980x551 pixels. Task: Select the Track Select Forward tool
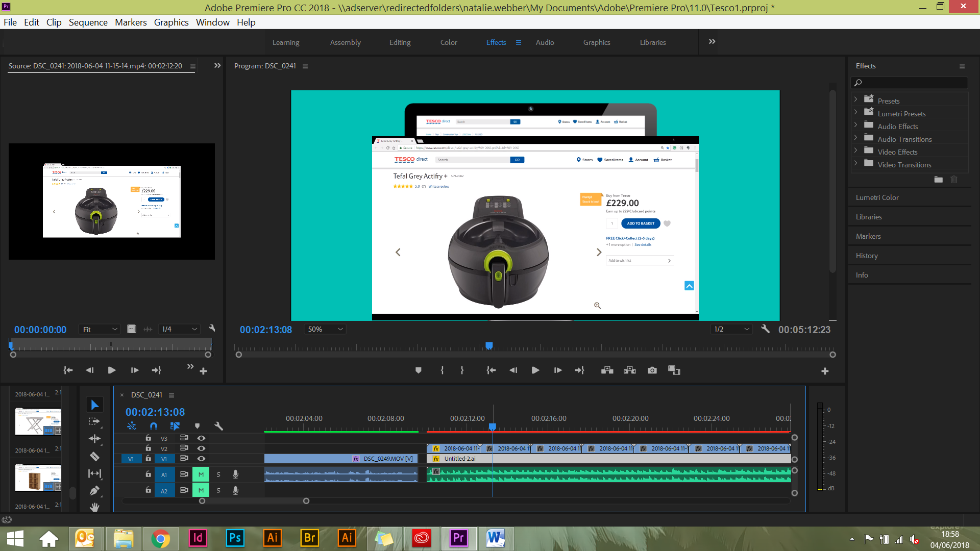click(94, 421)
